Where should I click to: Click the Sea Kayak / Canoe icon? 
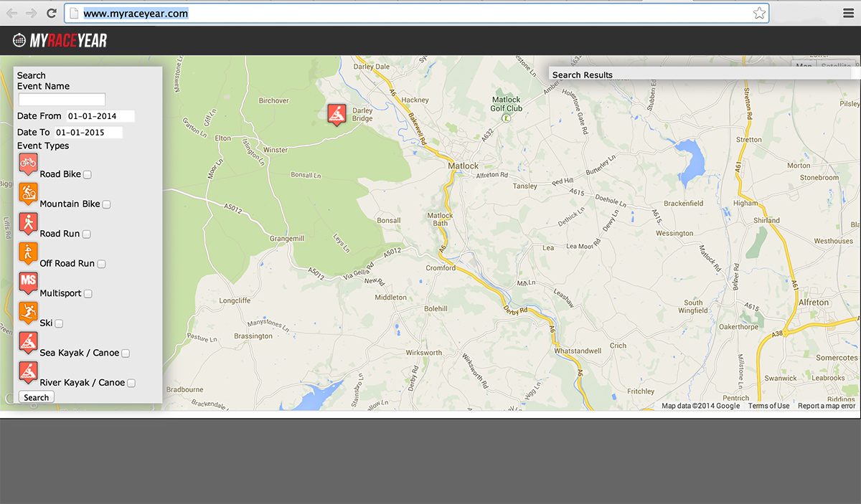point(28,343)
